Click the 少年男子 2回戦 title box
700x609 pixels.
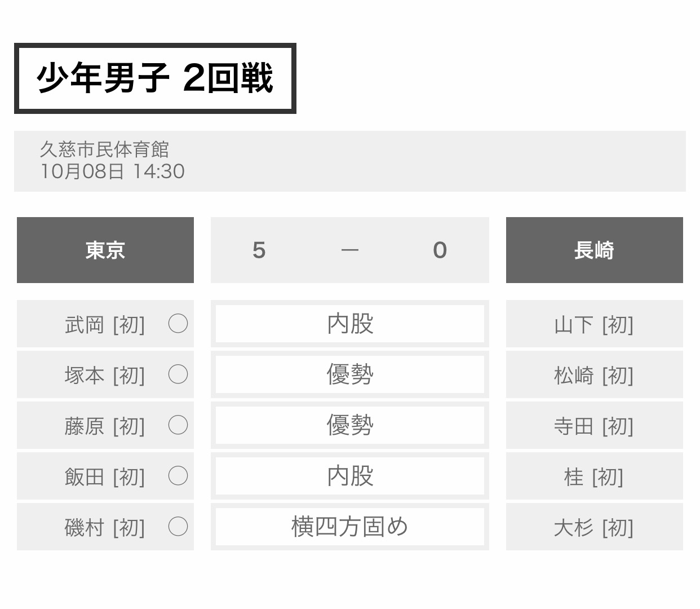[x=155, y=78]
